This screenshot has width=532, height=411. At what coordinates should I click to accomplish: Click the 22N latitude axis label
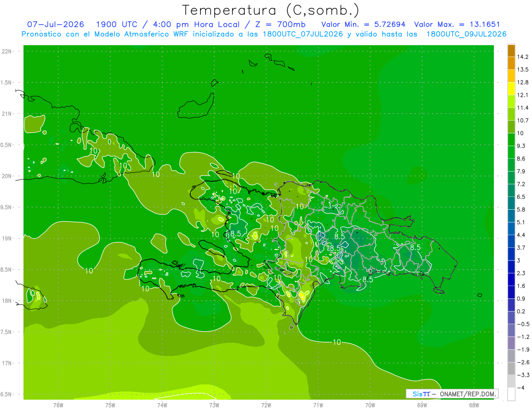tap(7, 51)
